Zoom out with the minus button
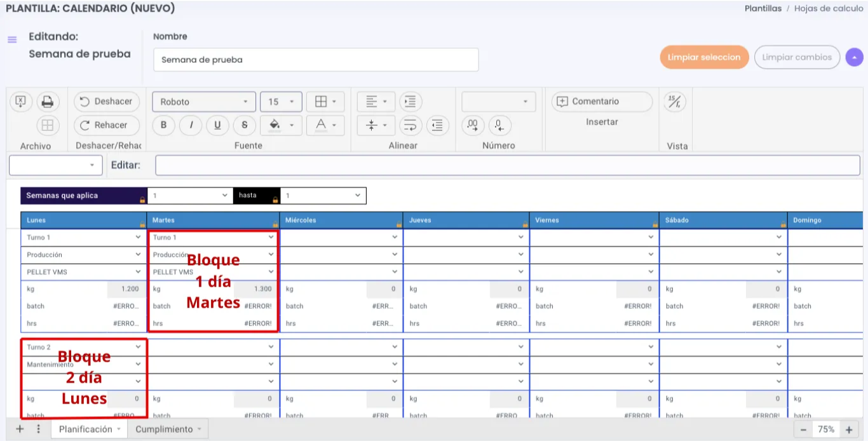Image resolution: width=868 pixels, height=441 pixels. point(803,430)
